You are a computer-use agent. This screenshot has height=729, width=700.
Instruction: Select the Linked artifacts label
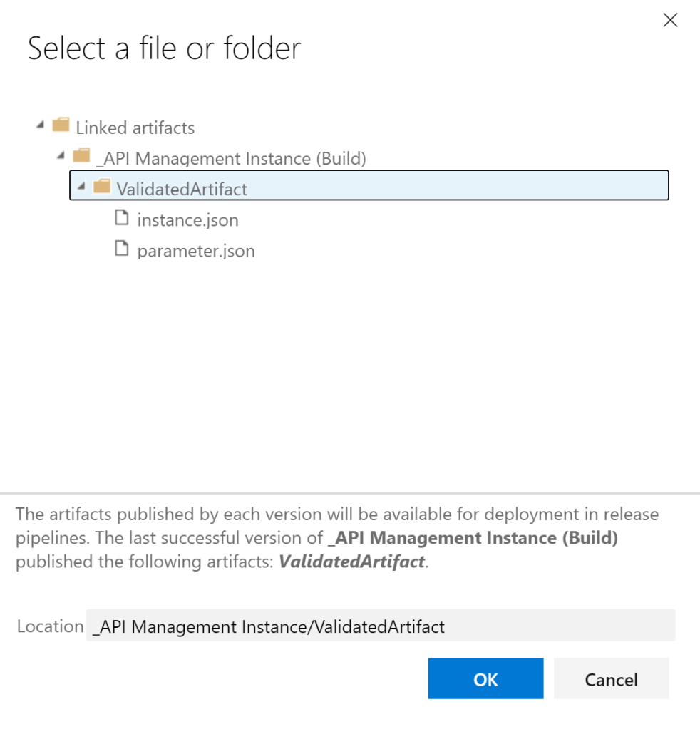coord(135,128)
